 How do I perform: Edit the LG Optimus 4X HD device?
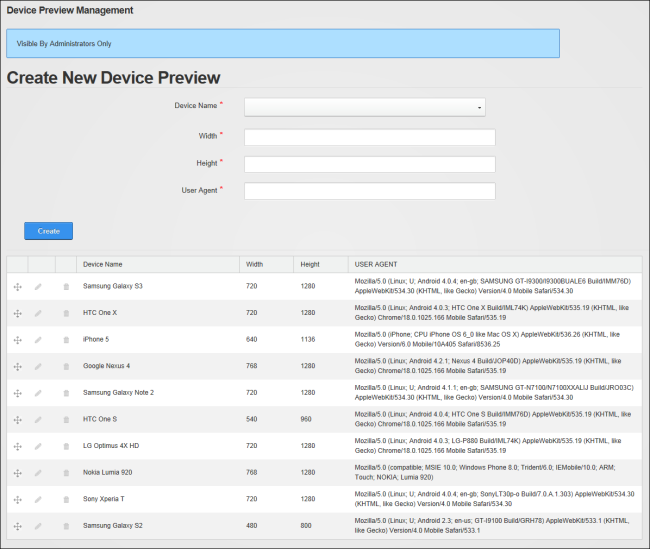tap(38, 446)
